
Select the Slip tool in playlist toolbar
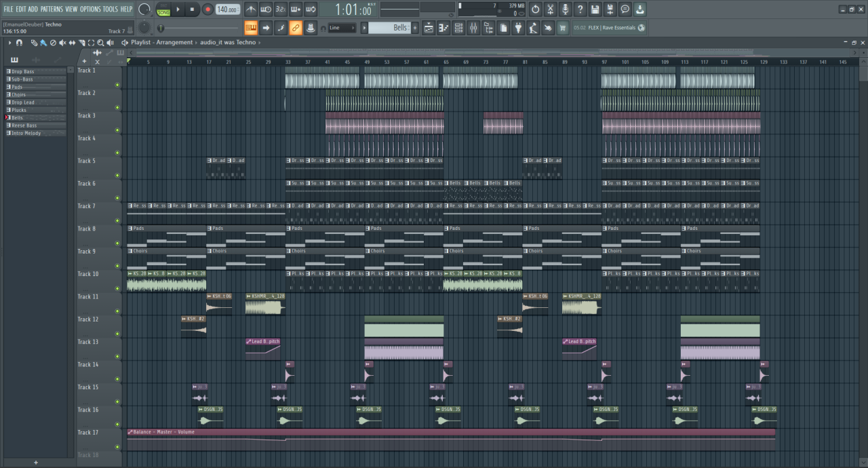[x=72, y=43]
